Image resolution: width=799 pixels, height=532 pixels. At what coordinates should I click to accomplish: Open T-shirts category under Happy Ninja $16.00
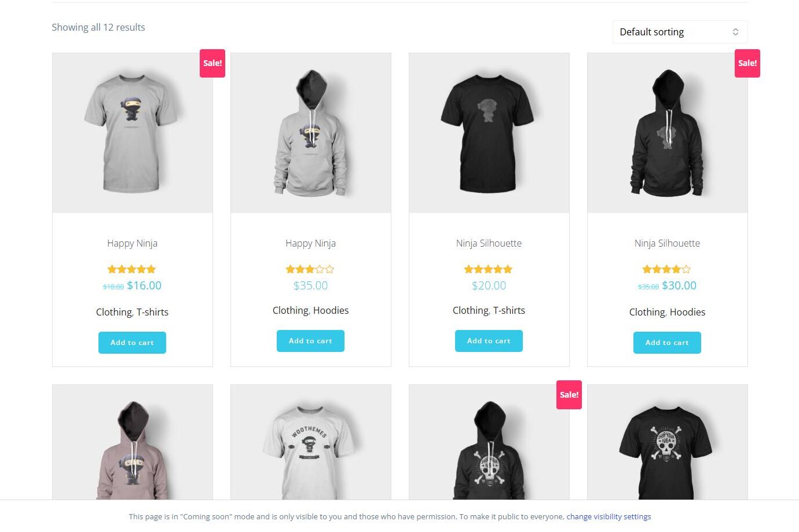point(152,312)
